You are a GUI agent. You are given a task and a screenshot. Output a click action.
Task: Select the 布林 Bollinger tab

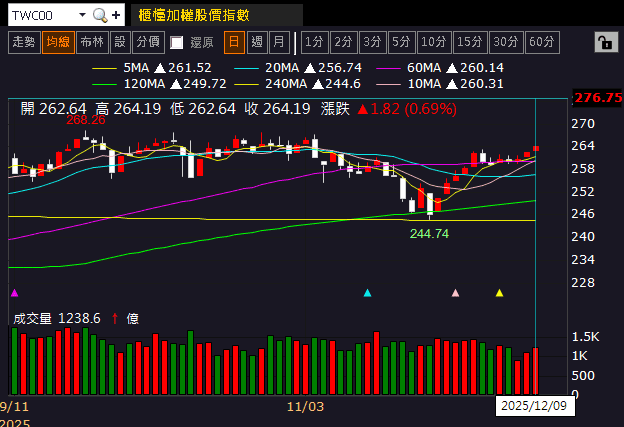(x=92, y=42)
